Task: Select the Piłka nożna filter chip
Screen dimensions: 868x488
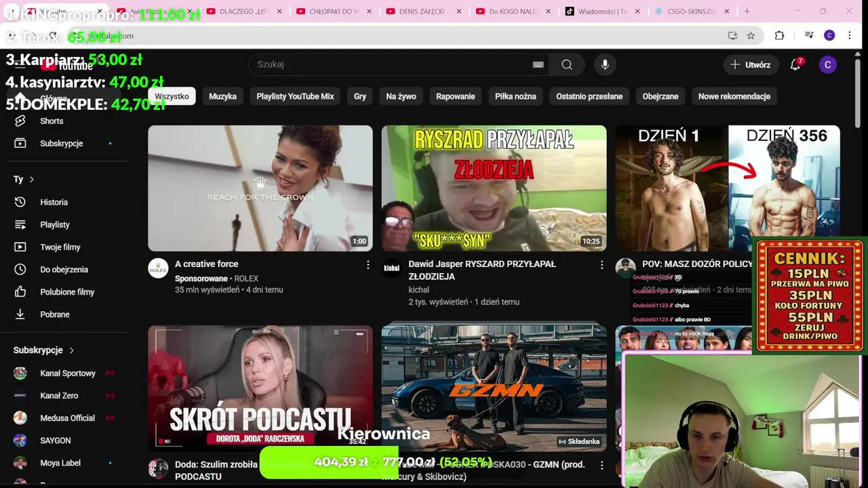Action: click(515, 96)
